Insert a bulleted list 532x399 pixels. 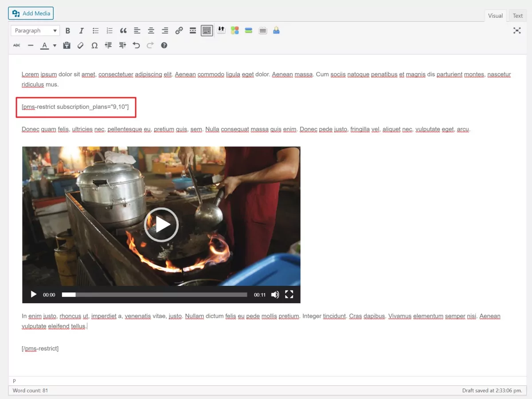click(x=95, y=31)
